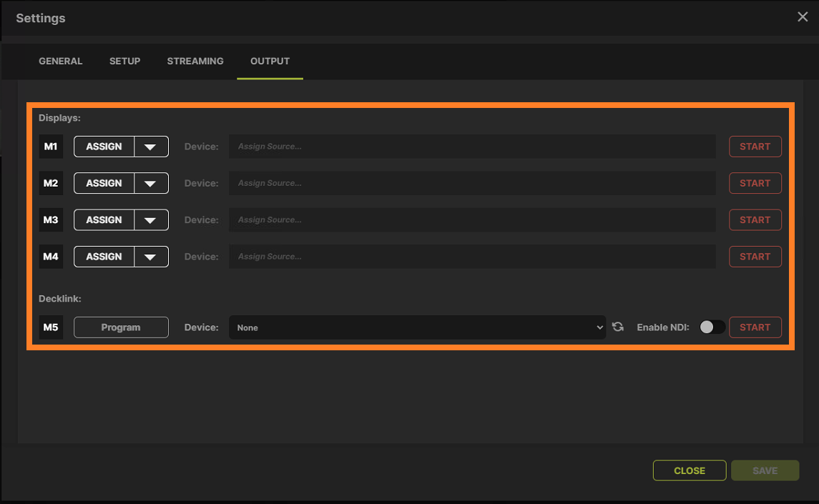Refresh the Decklink device list
Viewport: 819px width, 504px height.
click(x=617, y=327)
